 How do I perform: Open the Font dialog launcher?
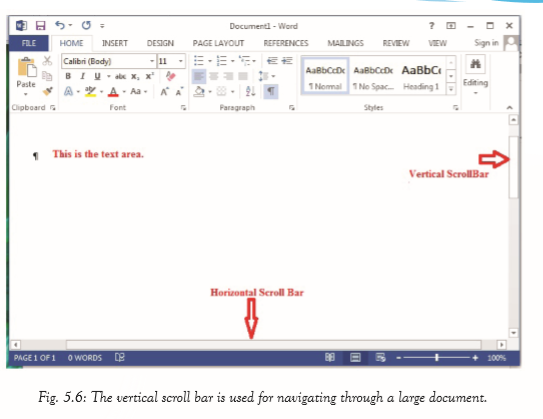point(183,108)
